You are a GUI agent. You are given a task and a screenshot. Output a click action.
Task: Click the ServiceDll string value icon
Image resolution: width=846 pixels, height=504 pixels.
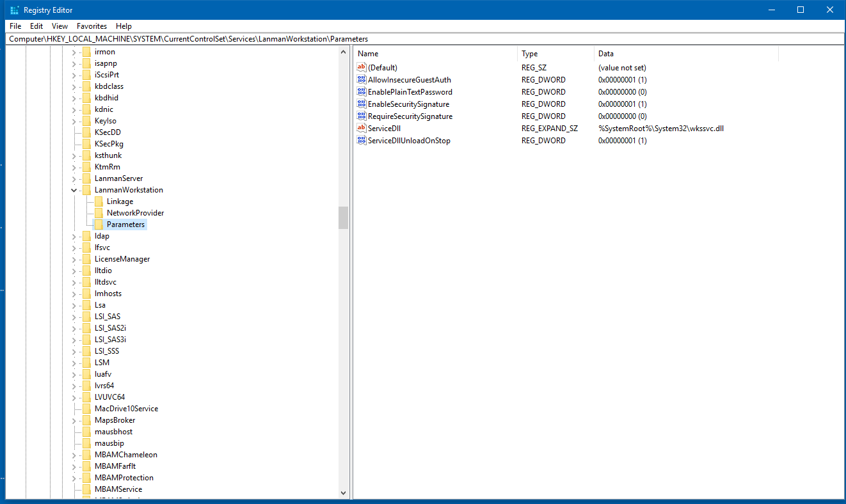[x=362, y=129]
